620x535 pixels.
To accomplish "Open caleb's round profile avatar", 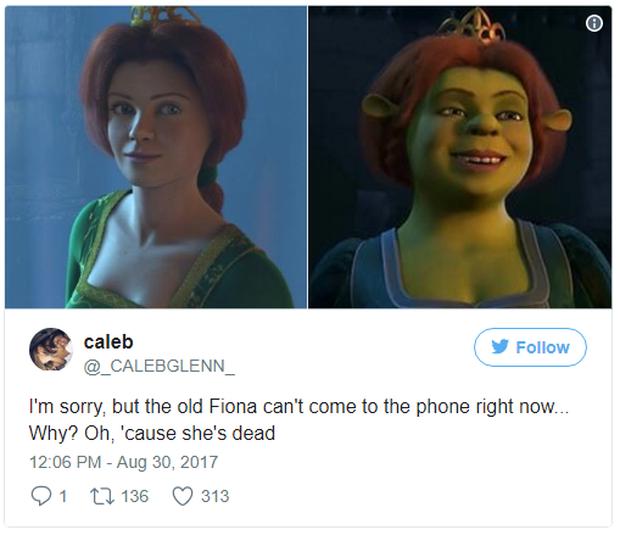I will coord(51,349).
